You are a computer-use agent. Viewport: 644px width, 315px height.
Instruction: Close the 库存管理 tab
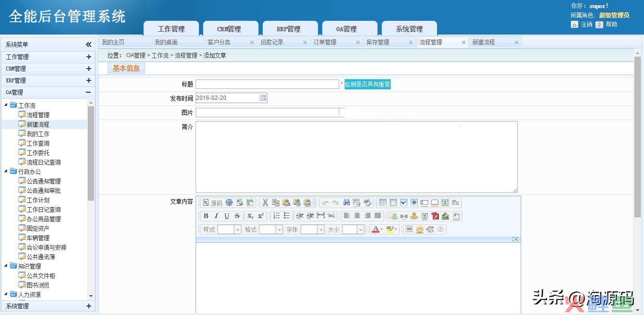(411, 43)
